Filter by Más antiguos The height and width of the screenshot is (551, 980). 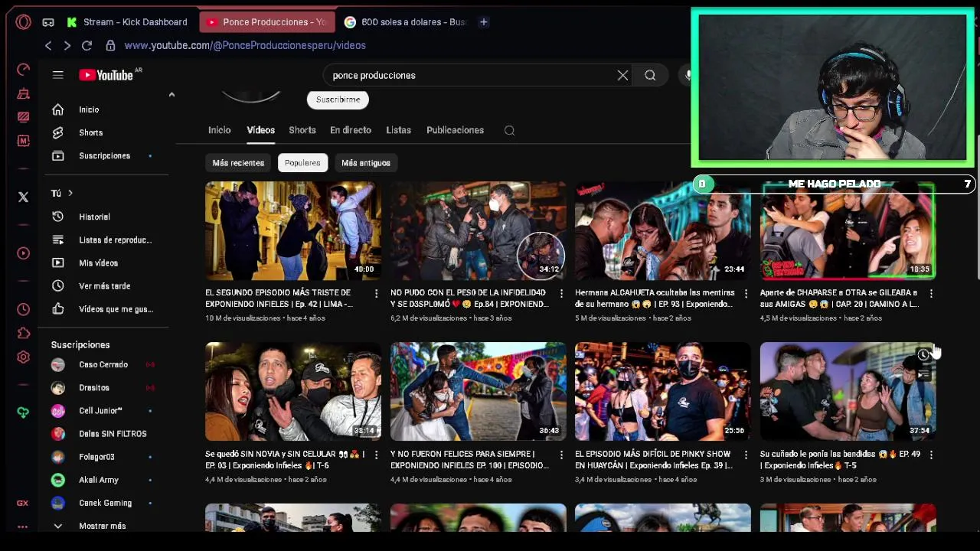(x=366, y=163)
